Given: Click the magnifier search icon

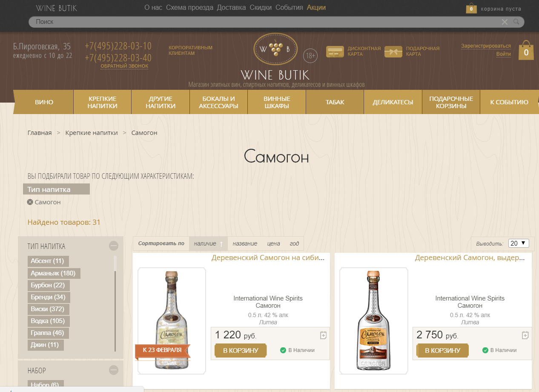Looking at the screenshot, I should click(516, 22).
